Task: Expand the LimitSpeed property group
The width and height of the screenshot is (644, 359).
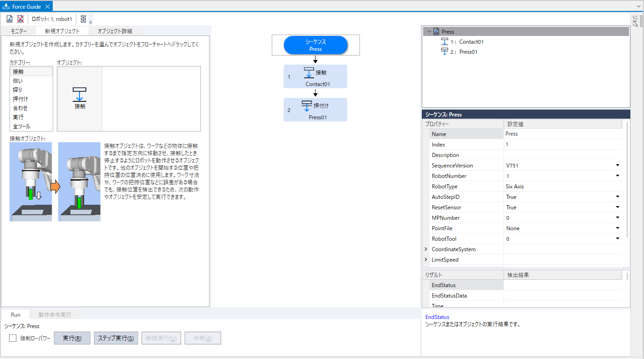Action: [x=426, y=260]
